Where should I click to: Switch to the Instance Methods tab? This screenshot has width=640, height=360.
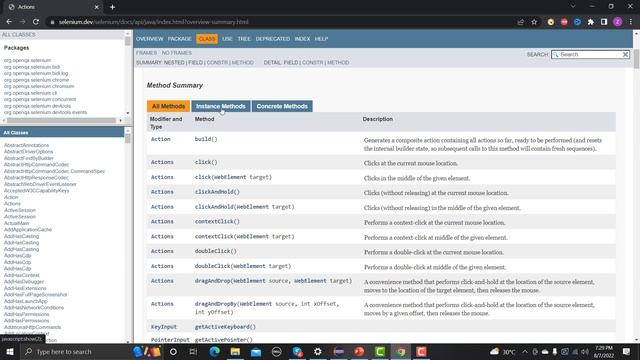pyautogui.click(x=221, y=106)
